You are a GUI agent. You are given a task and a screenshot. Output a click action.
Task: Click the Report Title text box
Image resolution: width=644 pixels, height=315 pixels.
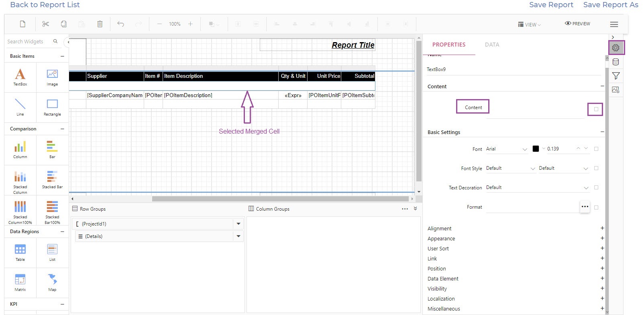click(317, 45)
